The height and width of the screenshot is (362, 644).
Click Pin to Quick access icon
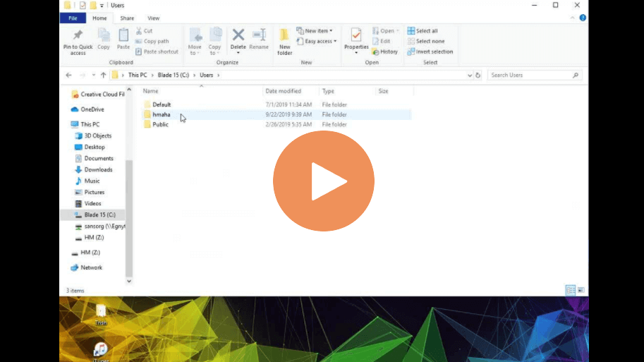[x=78, y=40]
